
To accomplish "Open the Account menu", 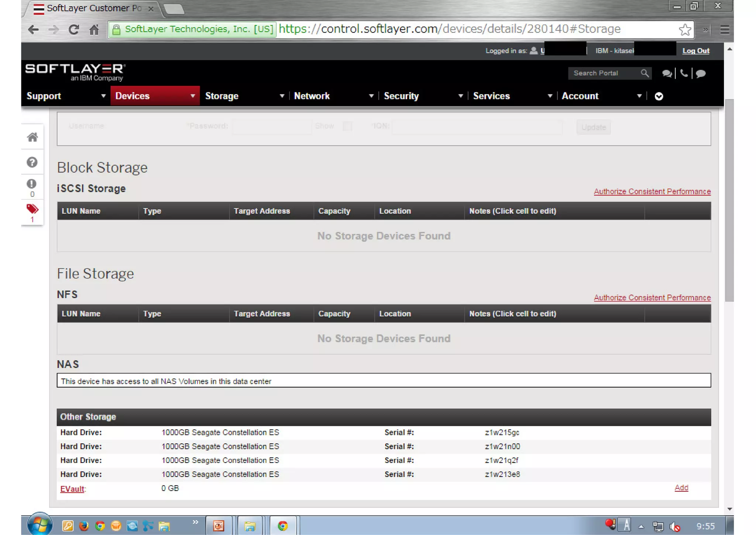I will pyautogui.click(x=580, y=96).
